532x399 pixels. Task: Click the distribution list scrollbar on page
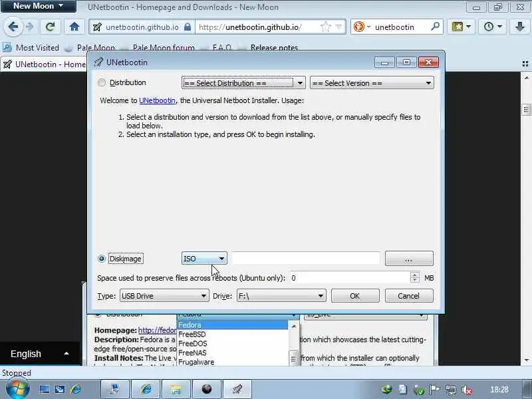coord(294,342)
